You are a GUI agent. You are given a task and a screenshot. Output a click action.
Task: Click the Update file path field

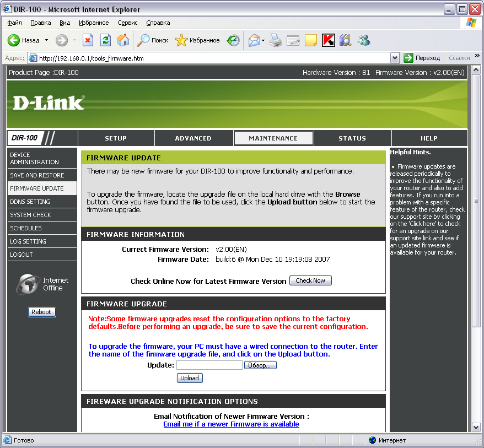[209, 365]
